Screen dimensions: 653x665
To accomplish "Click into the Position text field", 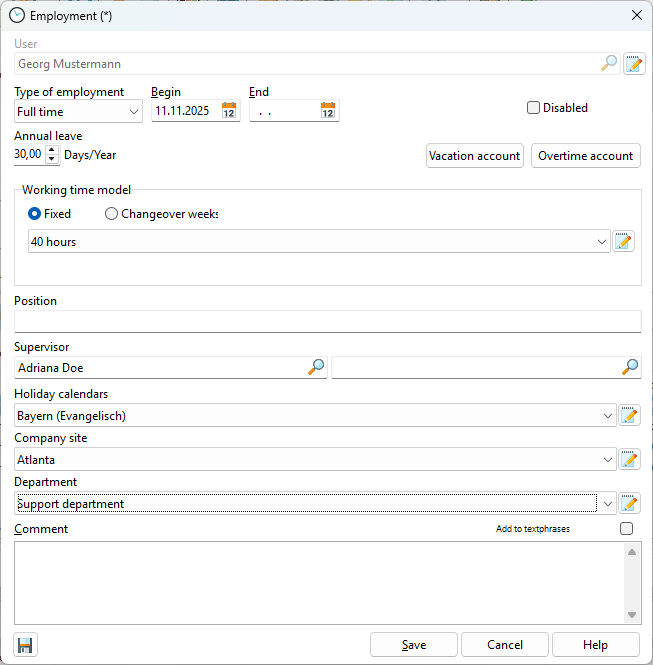I will pos(327,321).
